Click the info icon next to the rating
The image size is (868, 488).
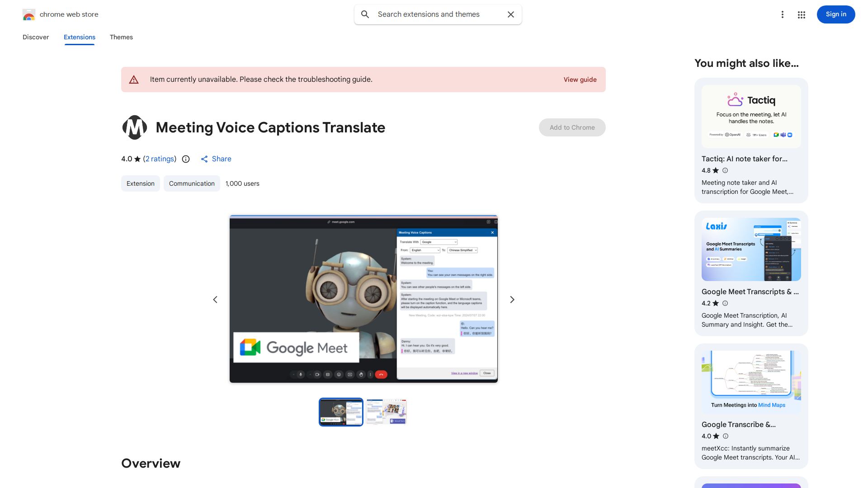pos(185,159)
